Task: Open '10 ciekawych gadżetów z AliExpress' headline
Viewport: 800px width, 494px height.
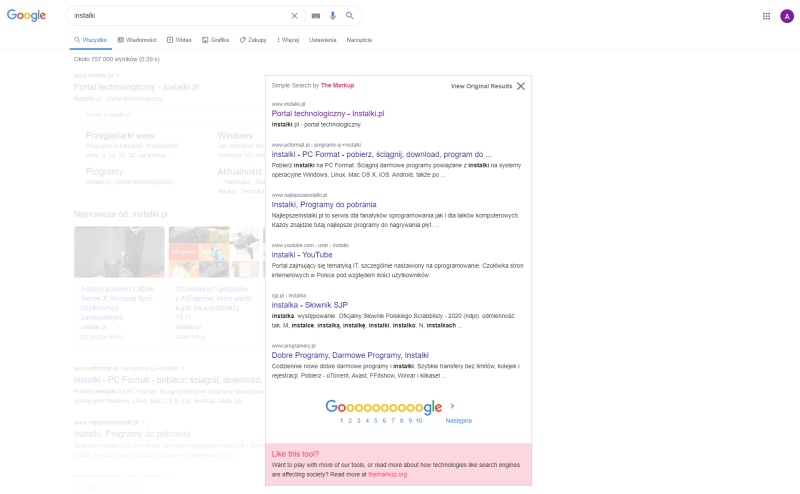Action: (213, 303)
